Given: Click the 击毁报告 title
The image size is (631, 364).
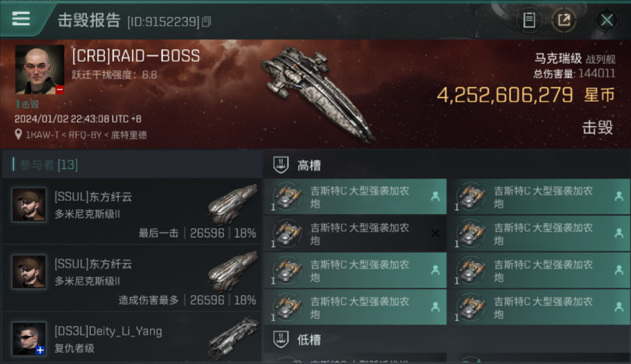Looking at the screenshot, I should 89,20.
